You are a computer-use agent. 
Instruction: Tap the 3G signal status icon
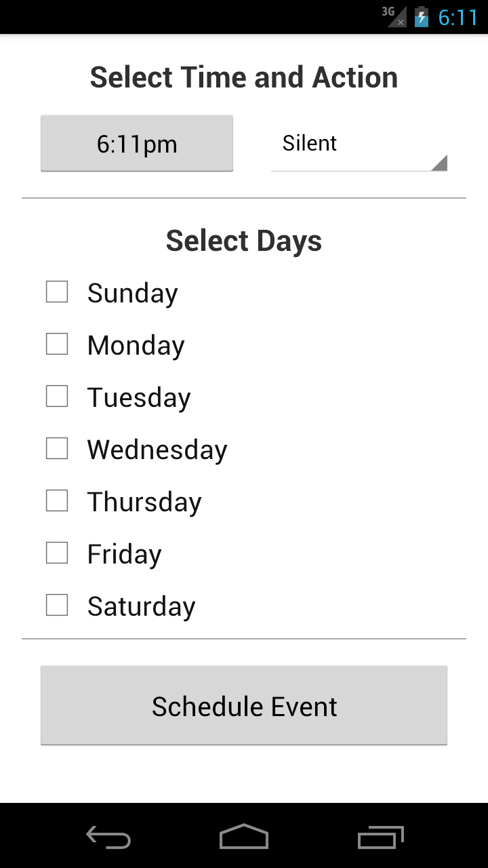click(x=394, y=16)
